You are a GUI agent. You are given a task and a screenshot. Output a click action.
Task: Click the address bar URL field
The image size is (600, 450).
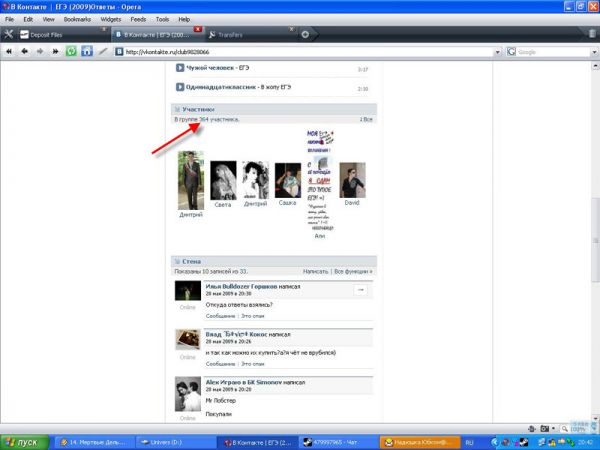click(x=300, y=52)
